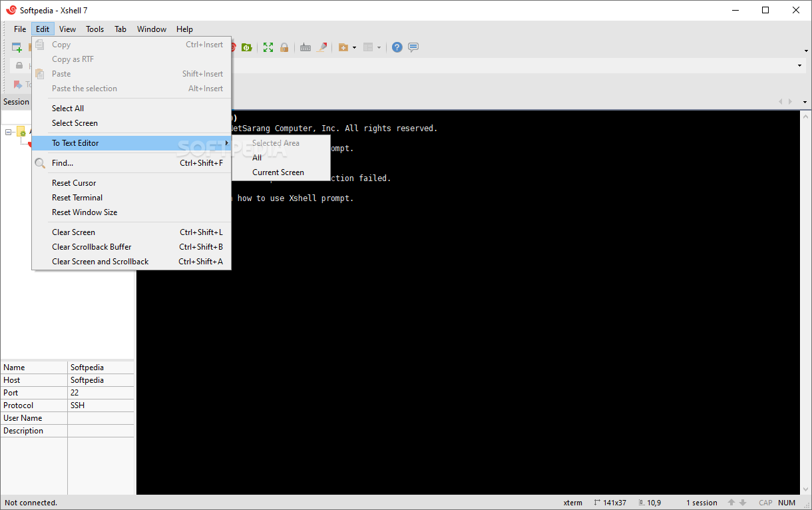Screen dimensions: 812x510
Task: Click the User Name label row
Action: (23, 418)
